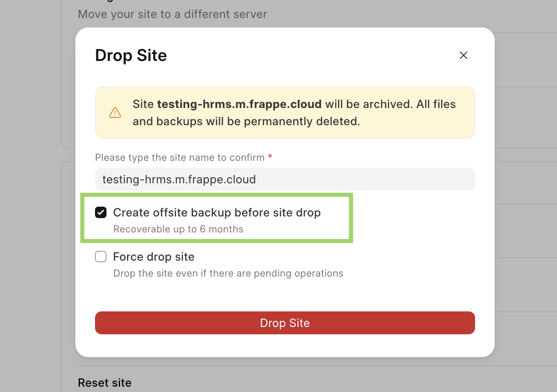Click "Move your site to a different server" text
This screenshot has width=557, height=392.
[x=172, y=14]
